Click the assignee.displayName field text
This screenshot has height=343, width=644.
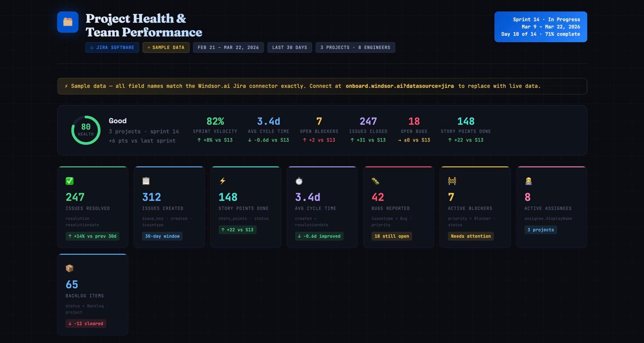(548, 218)
